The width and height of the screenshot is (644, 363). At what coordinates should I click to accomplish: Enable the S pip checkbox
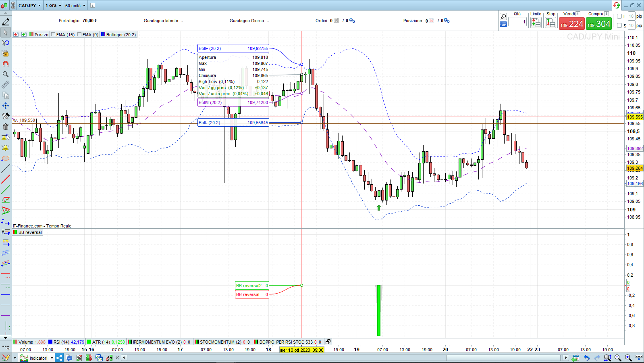(x=620, y=25)
